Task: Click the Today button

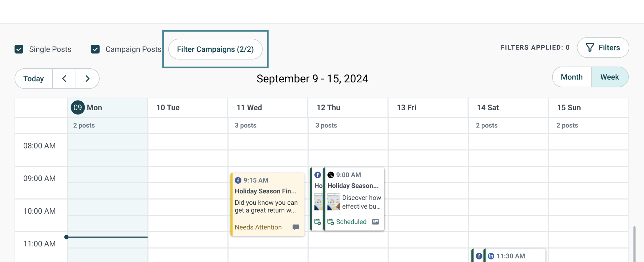Action: [x=34, y=78]
